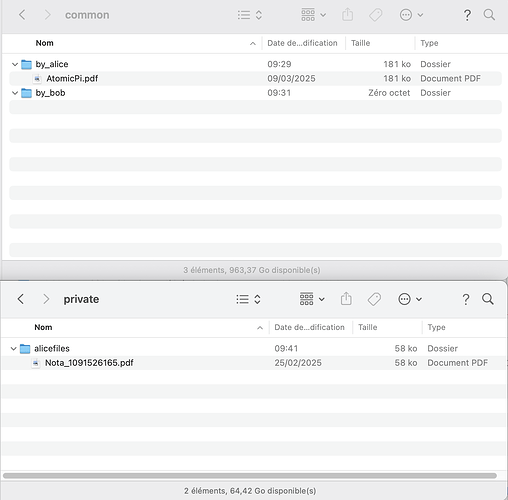508x500 pixels.
Task: Click the horizontal scrollbar in private window
Action: [x=250, y=476]
